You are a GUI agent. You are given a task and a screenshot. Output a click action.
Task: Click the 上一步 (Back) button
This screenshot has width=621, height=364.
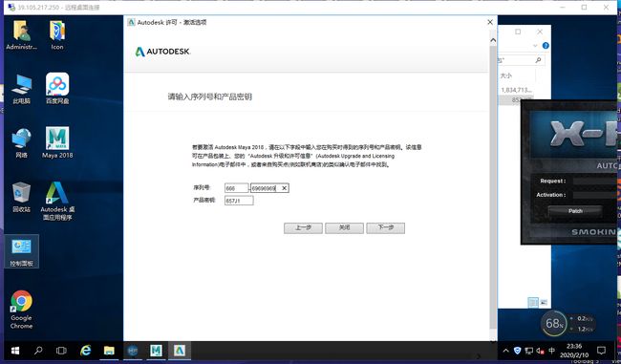coord(303,227)
